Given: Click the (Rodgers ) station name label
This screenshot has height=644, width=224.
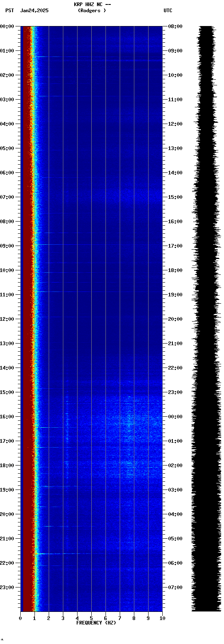Looking at the screenshot, I should pyautogui.click(x=92, y=11).
